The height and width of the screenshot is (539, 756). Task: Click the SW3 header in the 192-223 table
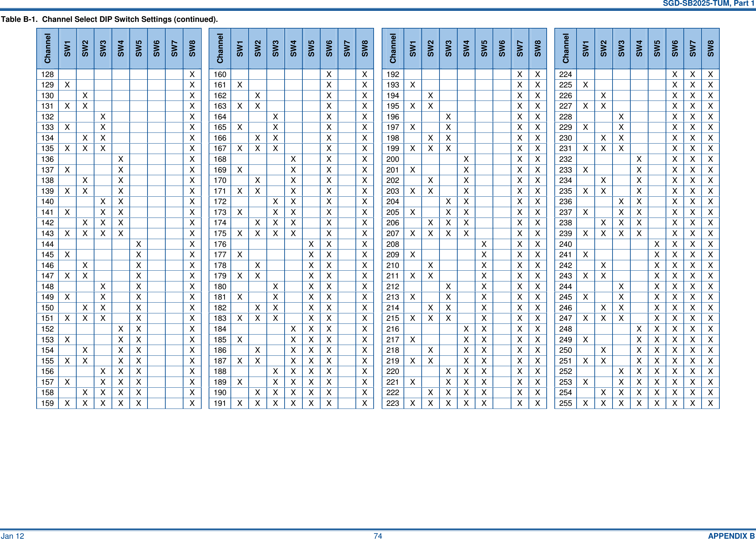point(448,48)
